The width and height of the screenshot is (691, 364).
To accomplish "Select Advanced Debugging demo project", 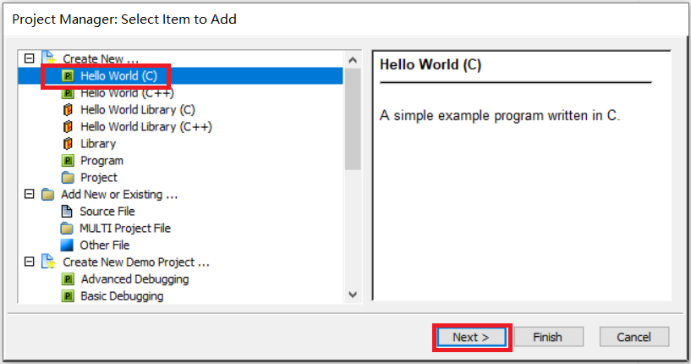I will [135, 279].
